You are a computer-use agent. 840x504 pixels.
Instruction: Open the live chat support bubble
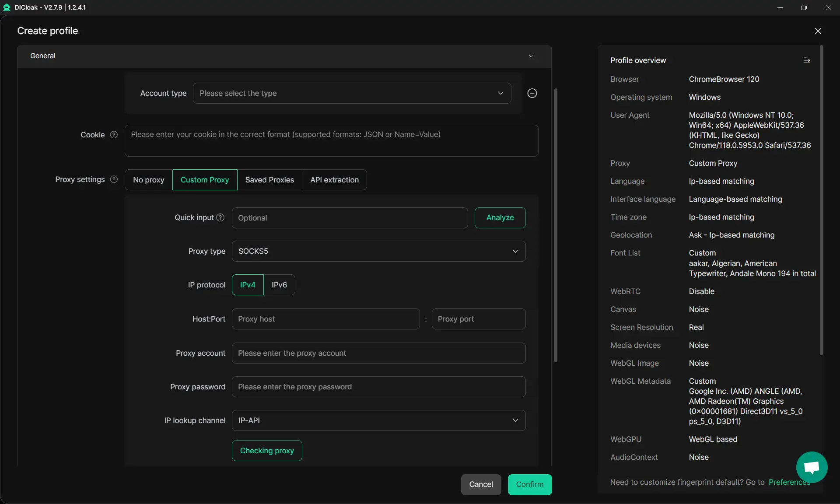point(812,467)
